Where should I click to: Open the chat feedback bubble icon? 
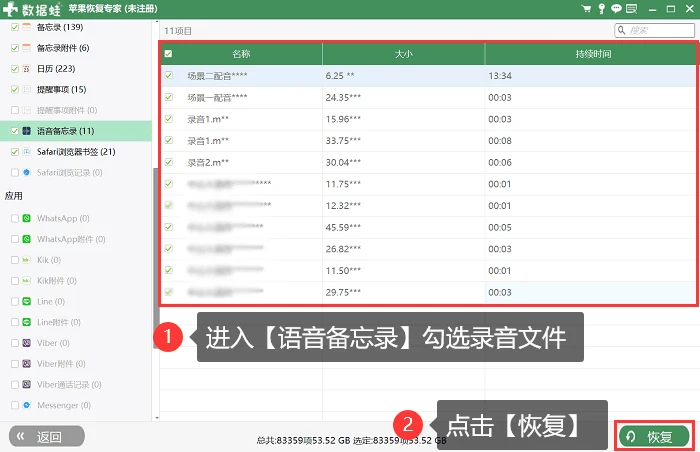click(616, 8)
